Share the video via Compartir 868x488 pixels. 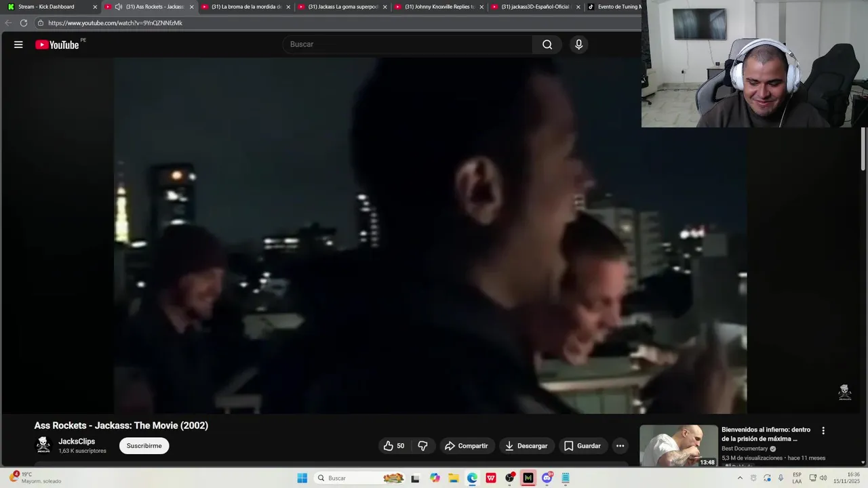click(467, 446)
